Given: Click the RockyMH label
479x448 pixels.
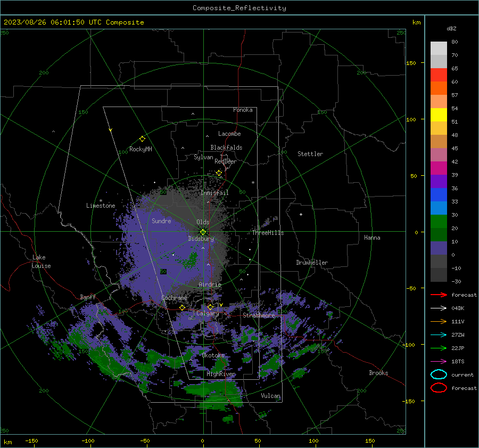Looking at the screenshot, I should (x=141, y=149).
